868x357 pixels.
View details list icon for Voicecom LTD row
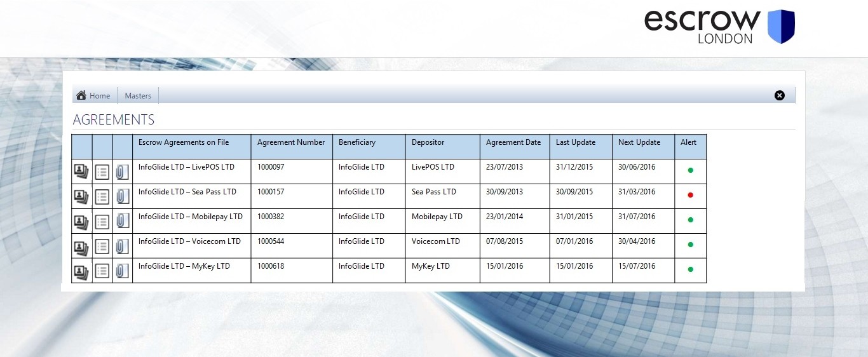[x=102, y=246]
